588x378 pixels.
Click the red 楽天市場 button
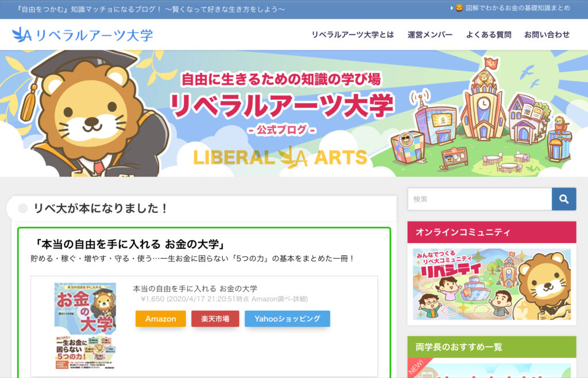(x=215, y=319)
